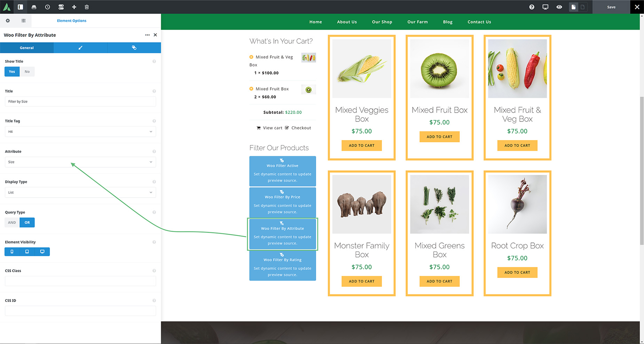
Task: Click the Element Options heading tab
Action: click(72, 21)
